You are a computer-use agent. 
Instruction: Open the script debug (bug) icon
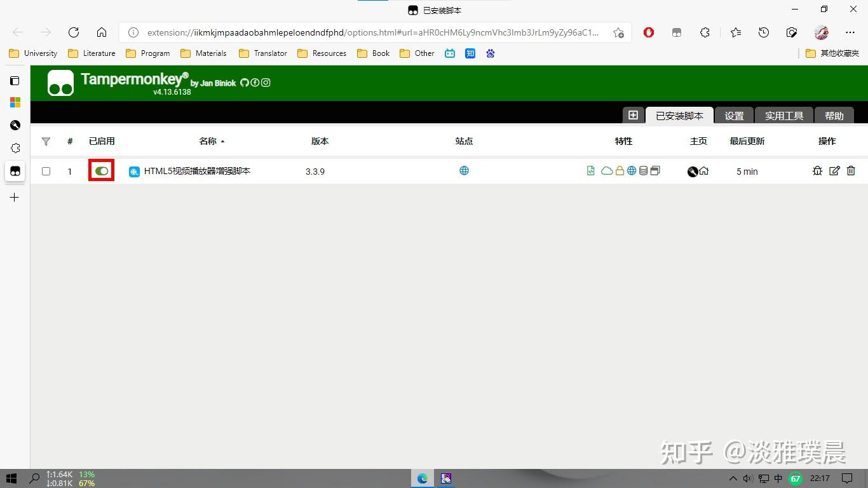click(x=817, y=171)
